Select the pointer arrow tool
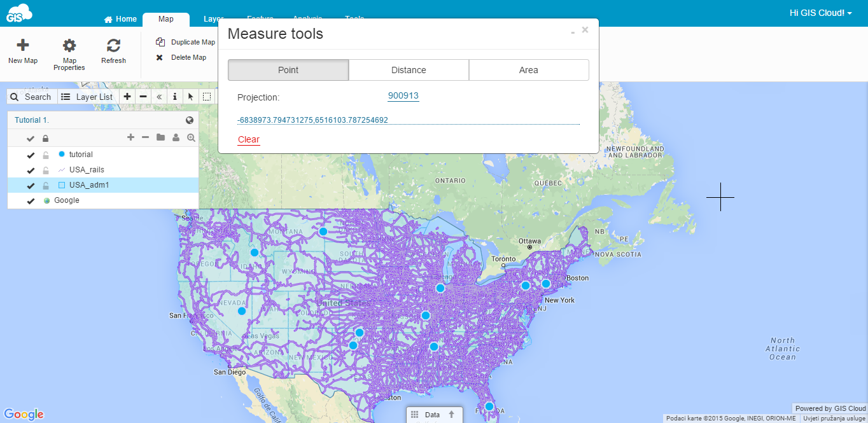 pyautogui.click(x=191, y=97)
